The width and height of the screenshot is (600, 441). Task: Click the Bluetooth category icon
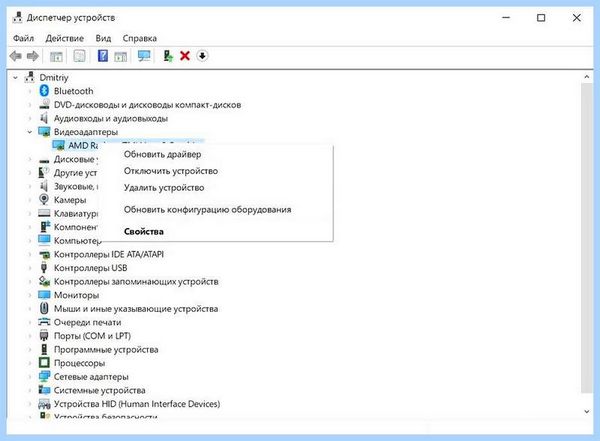[x=44, y=91]
